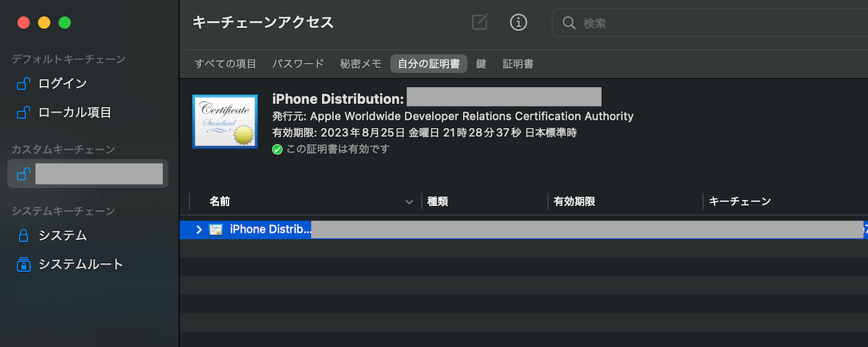Click the search magnifier icon
This screenshot has width=868, height=347.
tap(569, 23)
